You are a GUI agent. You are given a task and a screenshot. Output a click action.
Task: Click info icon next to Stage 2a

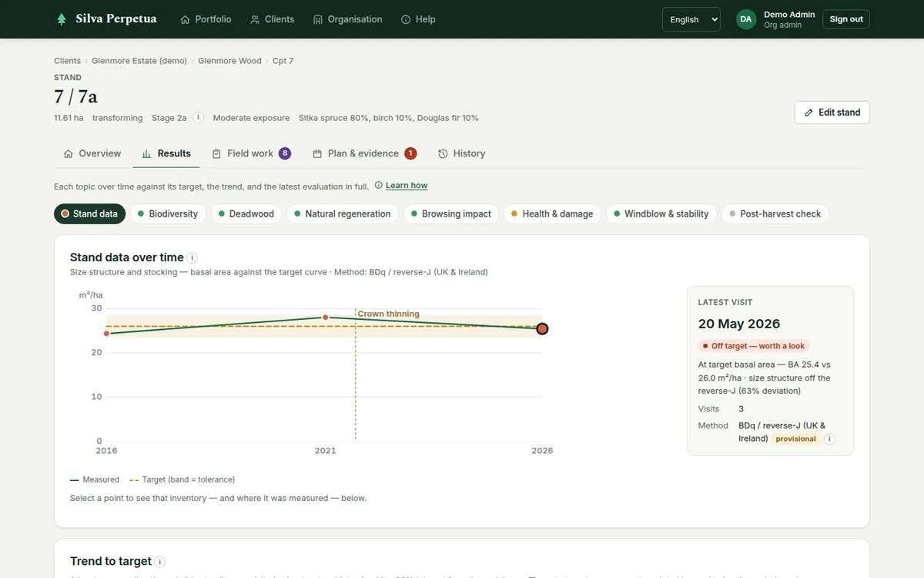click(198, 118)
